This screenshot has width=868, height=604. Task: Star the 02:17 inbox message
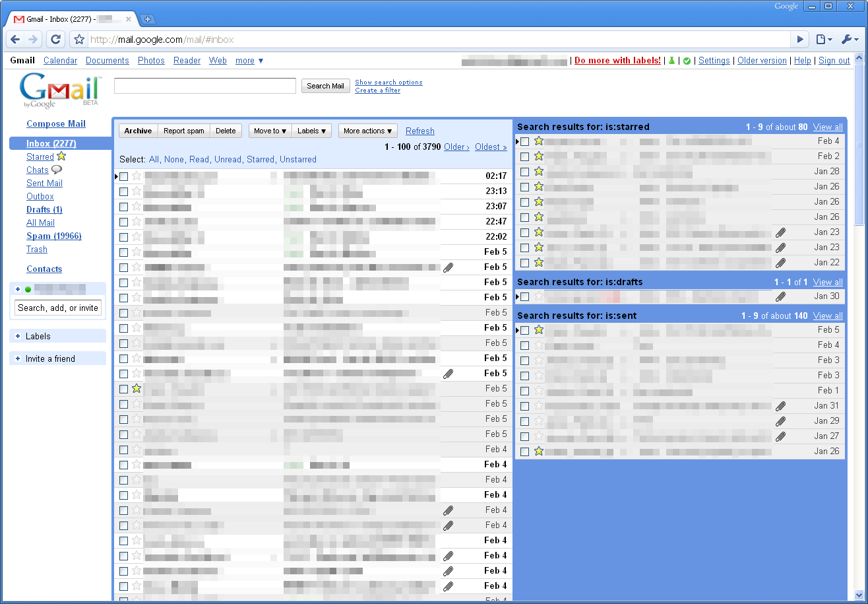(x=137, y=176)
